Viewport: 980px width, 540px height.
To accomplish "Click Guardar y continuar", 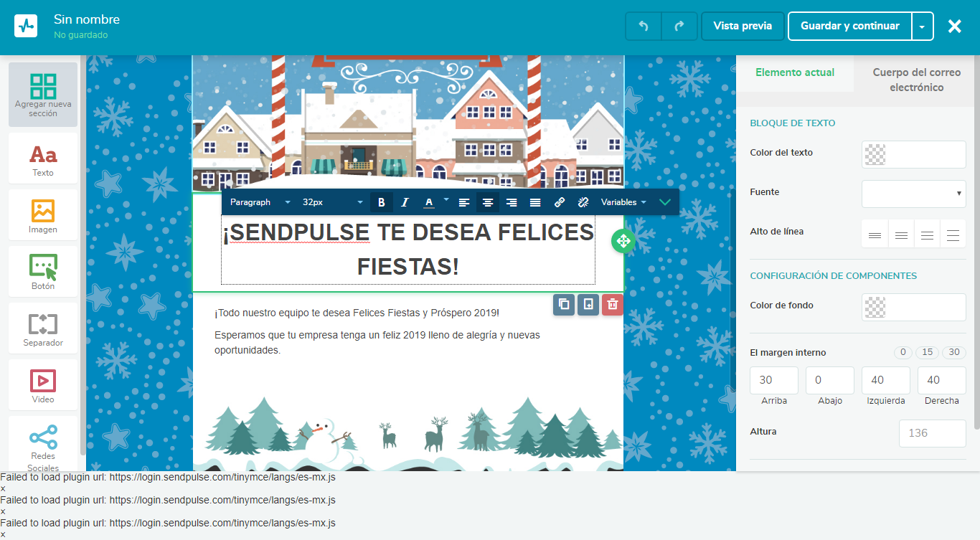I will click(x=850, y=26).
